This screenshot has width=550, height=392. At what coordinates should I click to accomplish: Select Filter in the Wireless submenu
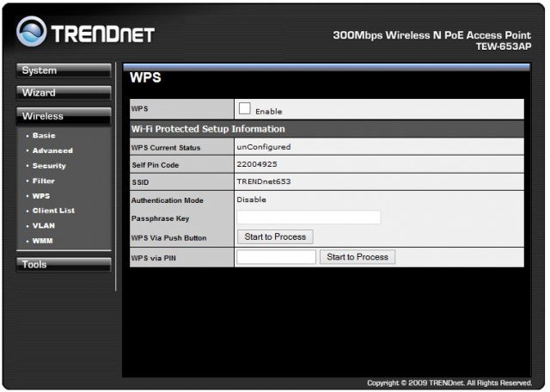[x=44, y=181]
